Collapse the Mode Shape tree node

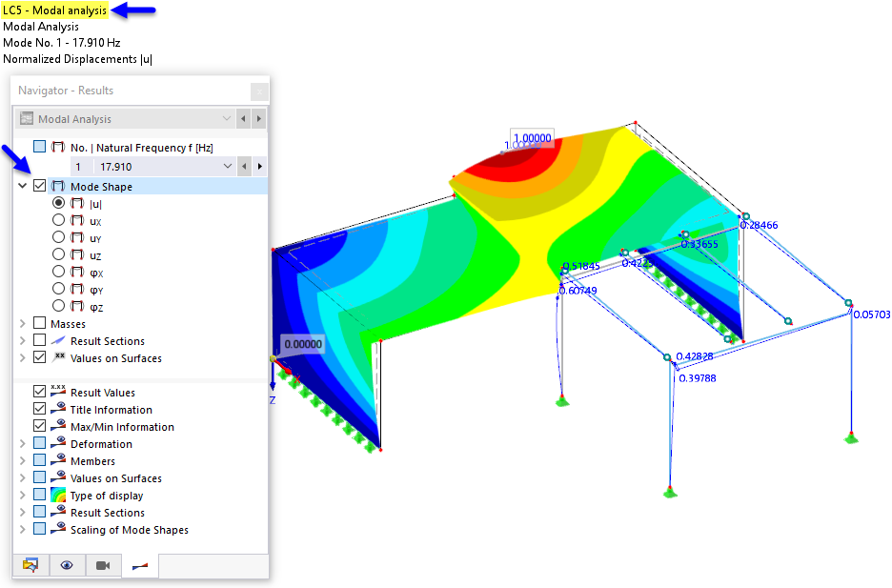tap(23, 186)
